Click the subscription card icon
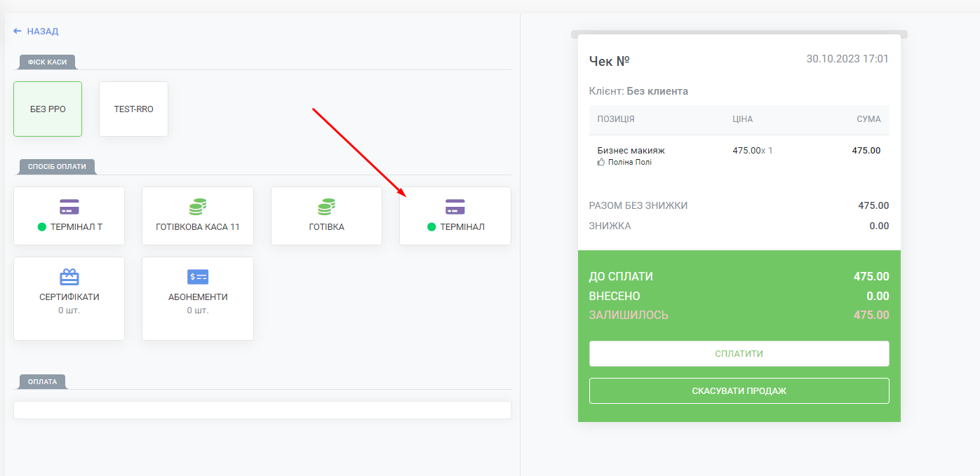The width and height of the screenshot is (980, 476). pos(198,277)
